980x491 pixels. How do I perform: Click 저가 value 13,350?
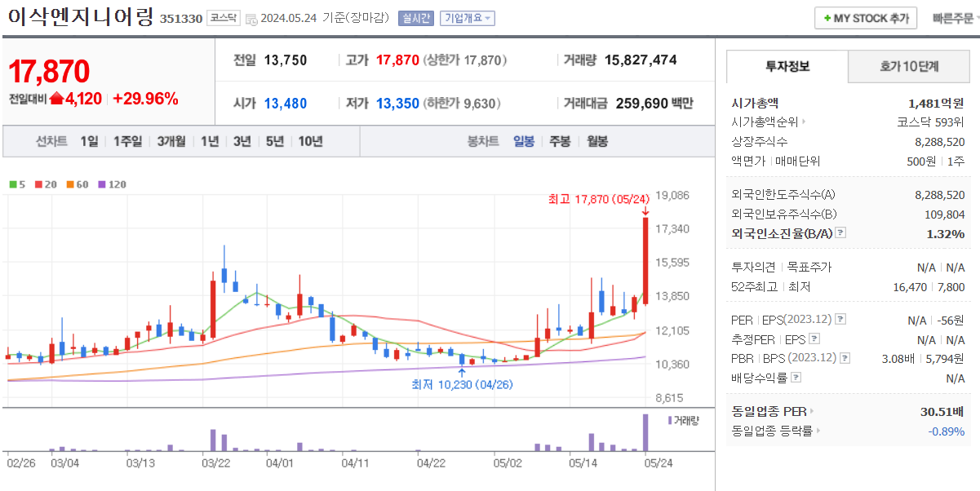(397, 103)
